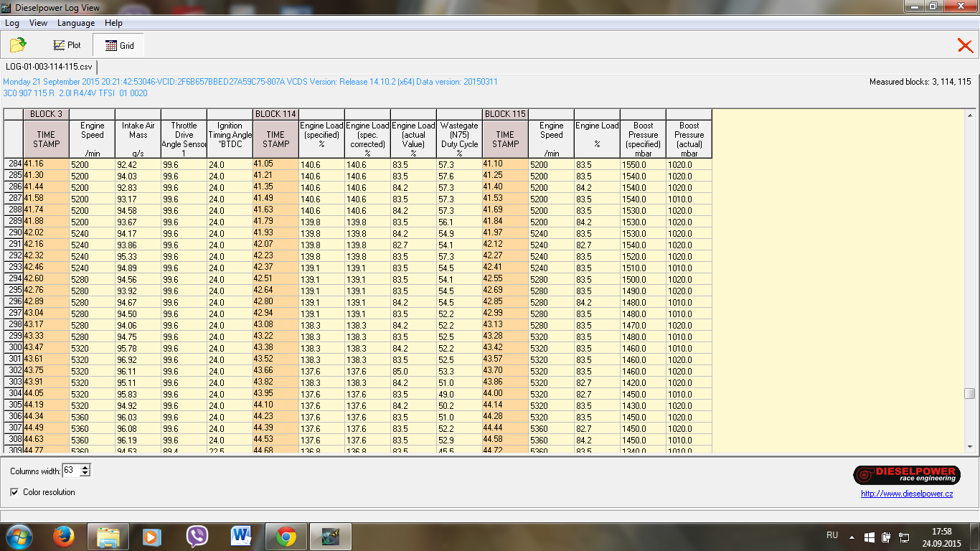Open Viber from the taskbar

(x=197, y=537)
